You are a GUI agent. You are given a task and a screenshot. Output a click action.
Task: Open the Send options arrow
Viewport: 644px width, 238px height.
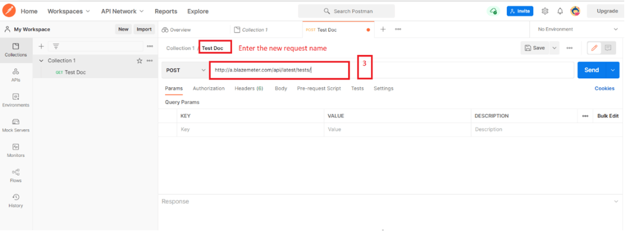[x=613, y=70]
